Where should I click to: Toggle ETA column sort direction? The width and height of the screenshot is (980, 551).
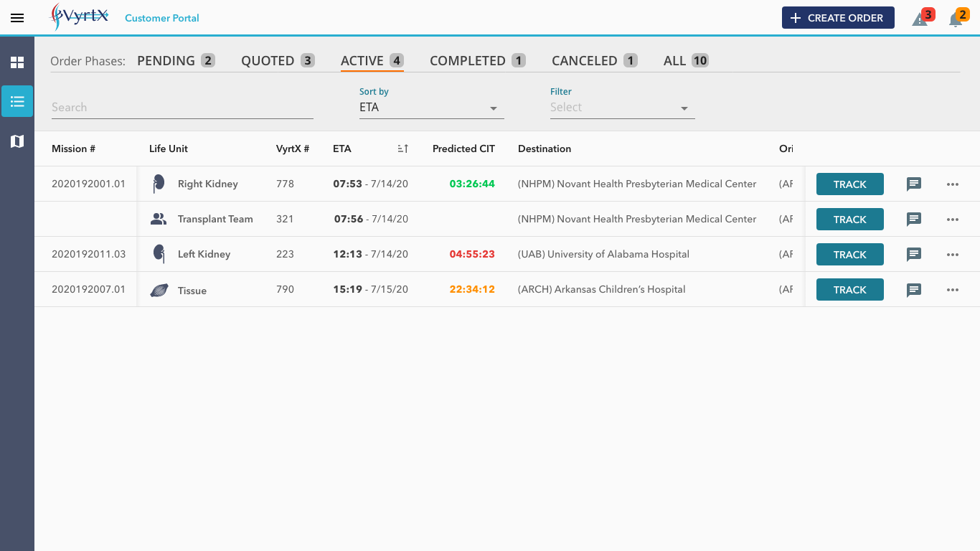[402, 149]
